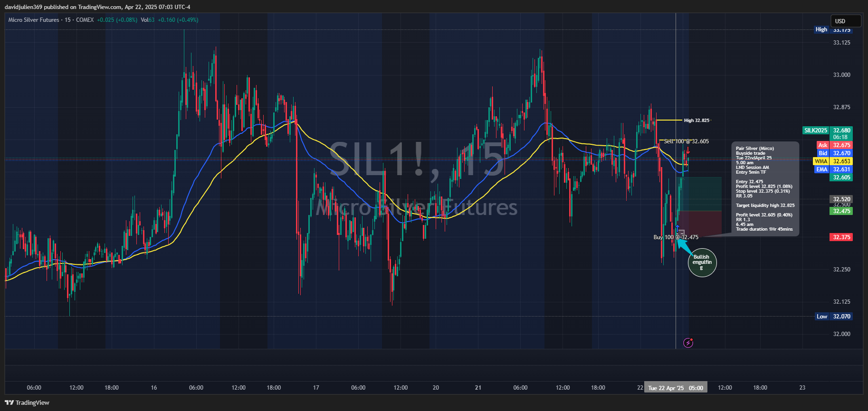Click the gray 32.520 price tag
Viewport: 868px width, 411px height.
pos(841,199)
